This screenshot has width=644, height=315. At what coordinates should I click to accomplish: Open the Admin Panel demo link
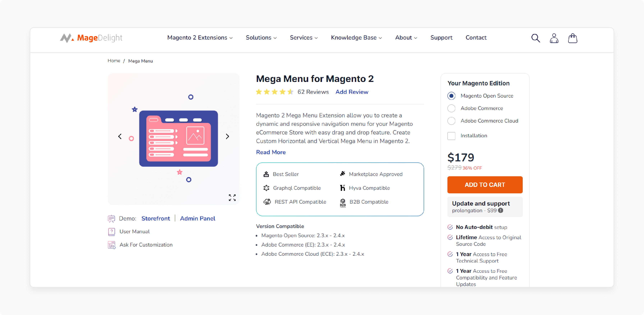point(197,218)
